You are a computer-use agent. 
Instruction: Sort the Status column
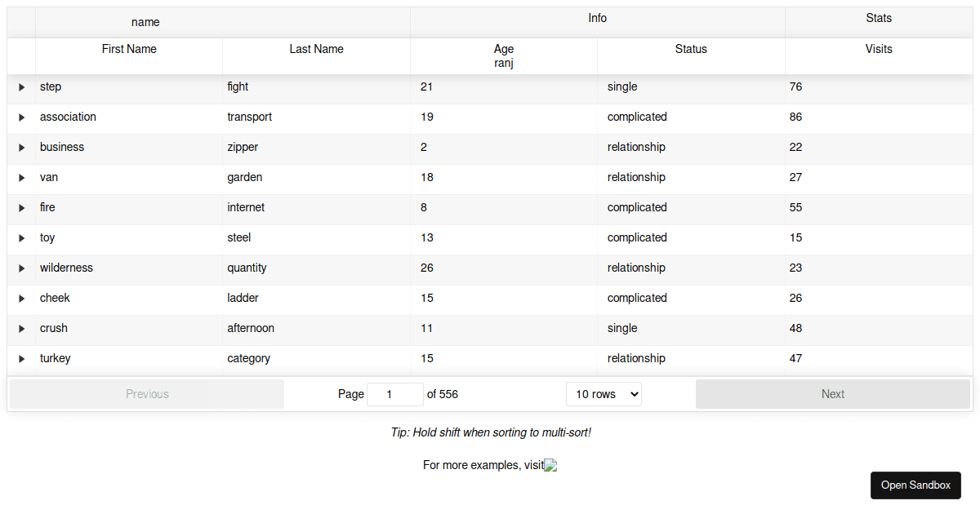[x=691, y=49]
